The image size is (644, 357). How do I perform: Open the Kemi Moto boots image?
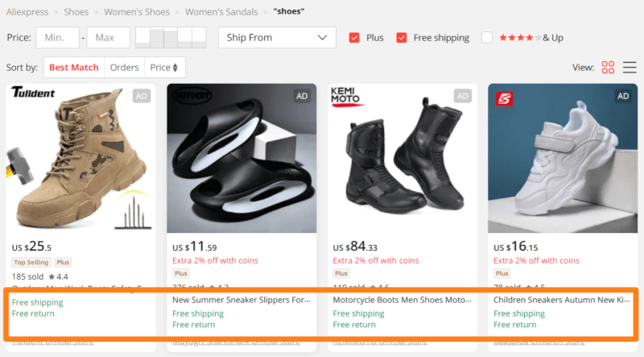click(402, 158)
